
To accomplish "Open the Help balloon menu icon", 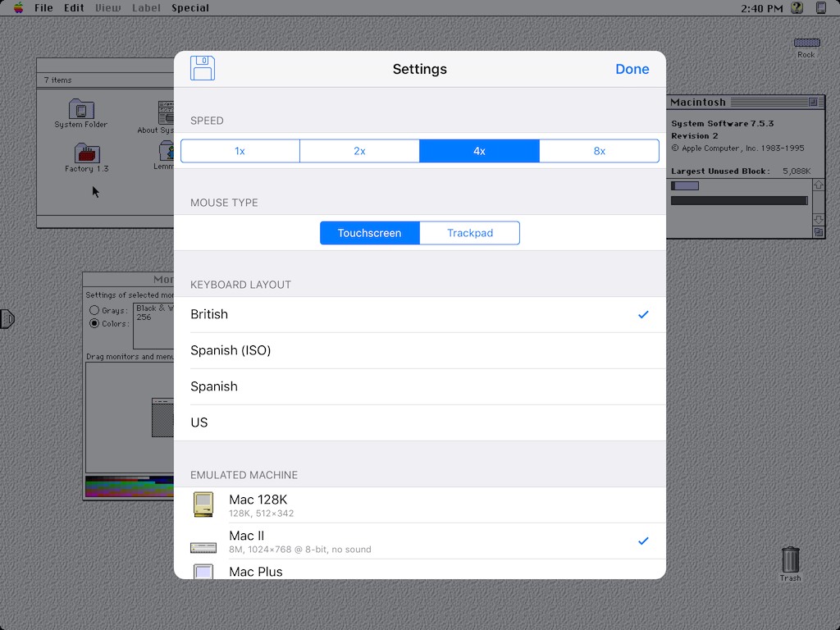I will coord(797,7).
